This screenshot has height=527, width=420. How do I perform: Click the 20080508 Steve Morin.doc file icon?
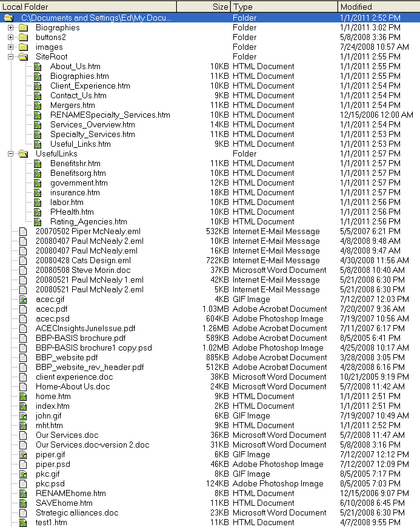click(23, 270)
